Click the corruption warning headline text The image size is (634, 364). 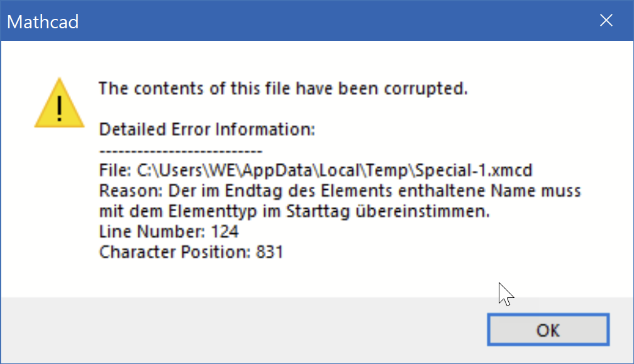pos(283,89)
